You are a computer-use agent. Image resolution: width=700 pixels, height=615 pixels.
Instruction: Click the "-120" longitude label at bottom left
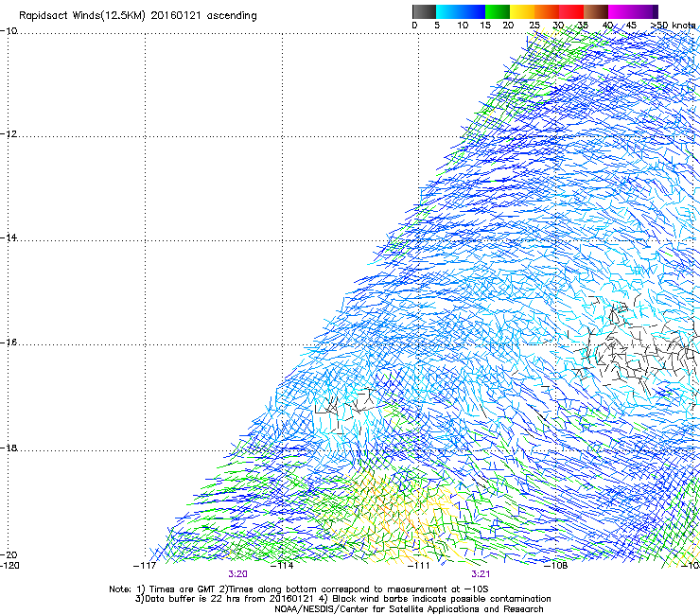coord(9,566)
